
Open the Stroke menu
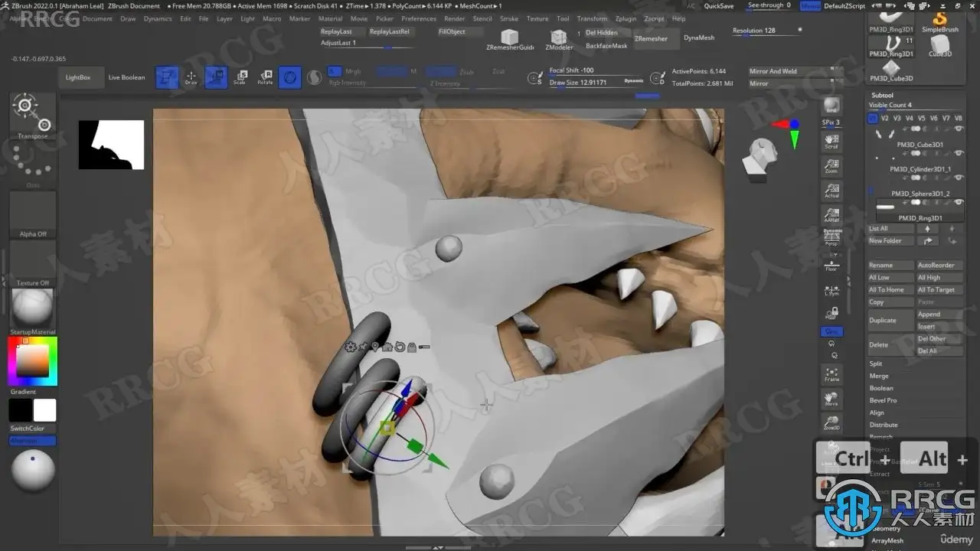509,18
